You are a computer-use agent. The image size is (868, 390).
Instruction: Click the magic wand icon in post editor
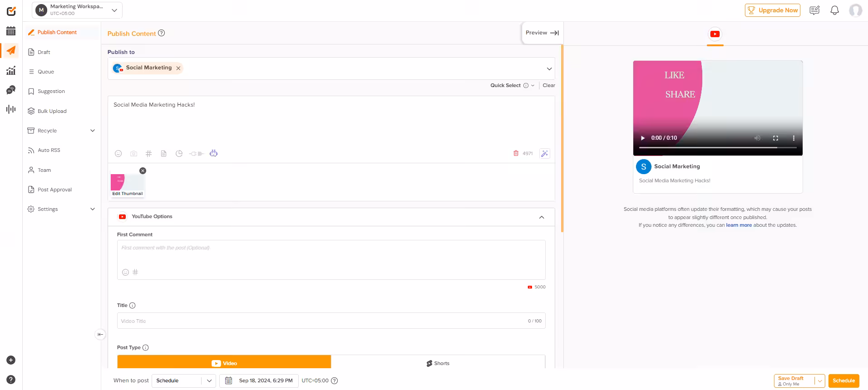(x=544, y=153)
